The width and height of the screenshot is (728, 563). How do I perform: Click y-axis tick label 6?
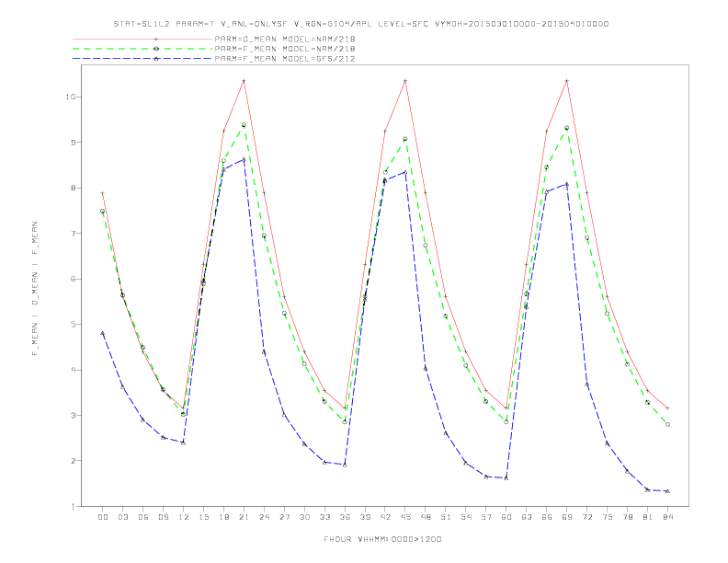pyautogui.click(x=73, y=279)
